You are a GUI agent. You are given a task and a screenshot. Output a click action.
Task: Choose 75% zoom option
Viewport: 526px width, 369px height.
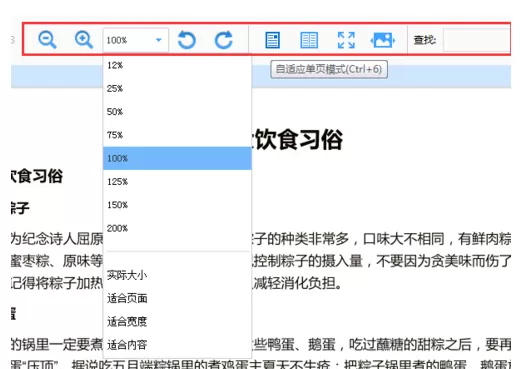click(x=177, y=135)
